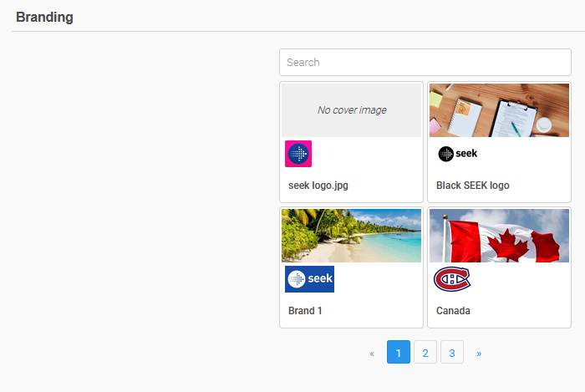
Task: Click the Search input field
Action: [425, 63]
